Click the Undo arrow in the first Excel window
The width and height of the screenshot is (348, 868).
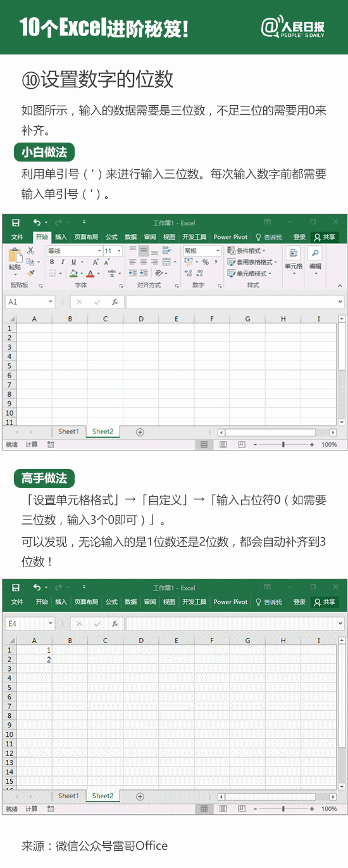(x=37, y=222)
